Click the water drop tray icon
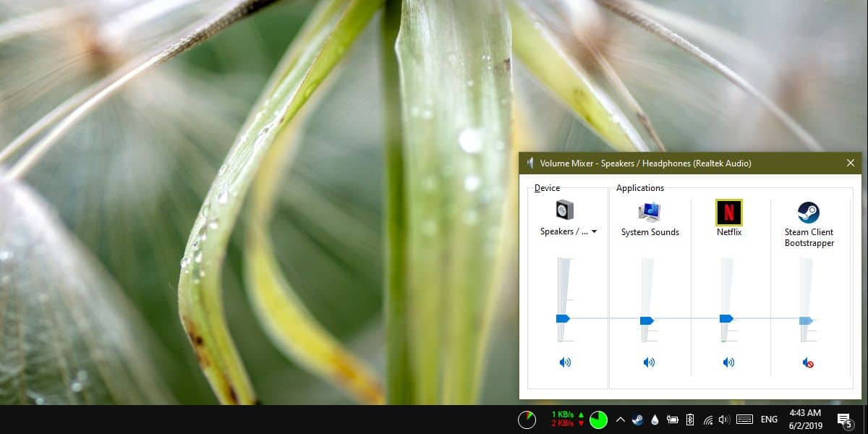 pos(655,420)
